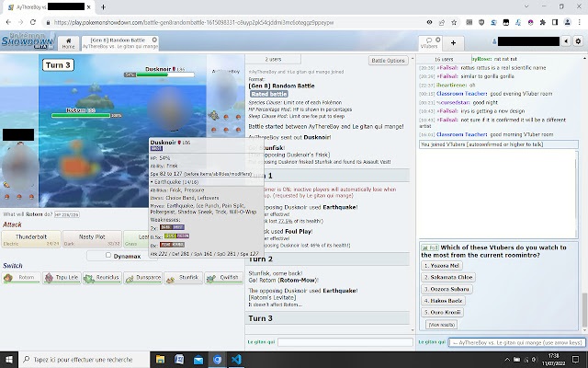Click the Rated battle badge
Viewport: 588px width, 368px height.
pos(269,94)
